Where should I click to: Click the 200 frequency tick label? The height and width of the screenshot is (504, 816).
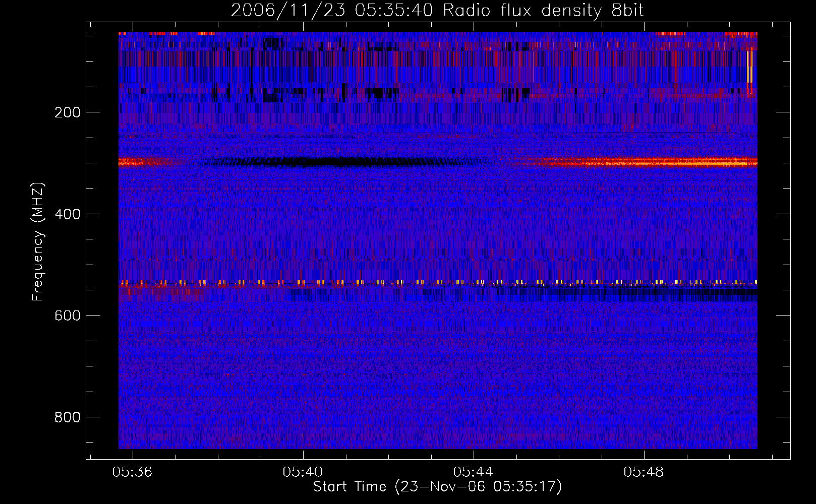(x=67, y=112)
